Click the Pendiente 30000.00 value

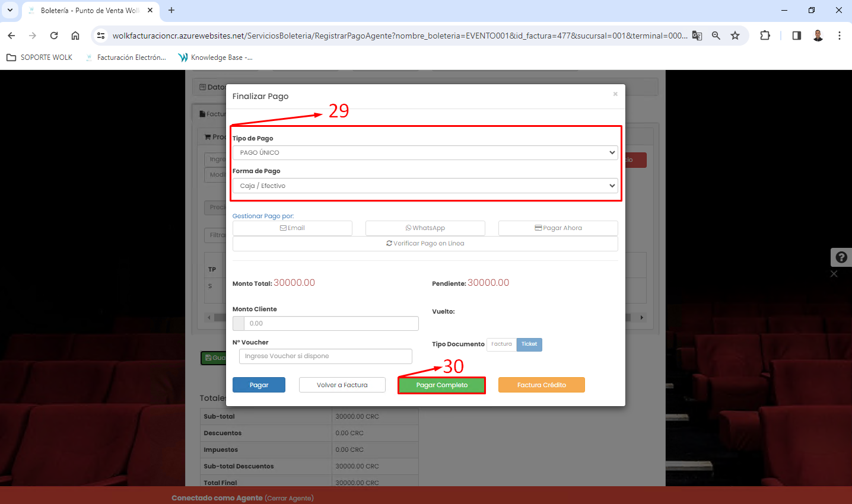(x=488, y=283)
